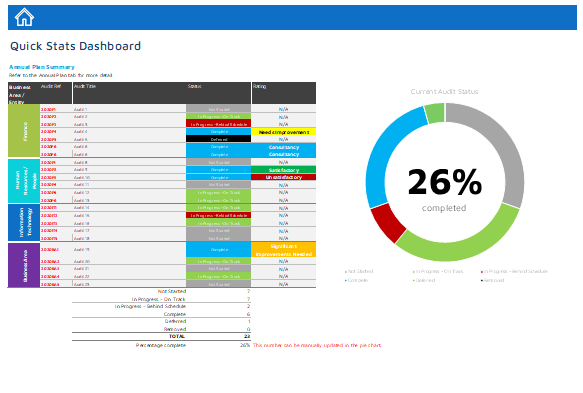The image size is (583, 393).
Task: Click Audit 3's Behind Schedule status cell
Action: coord(219,124)
